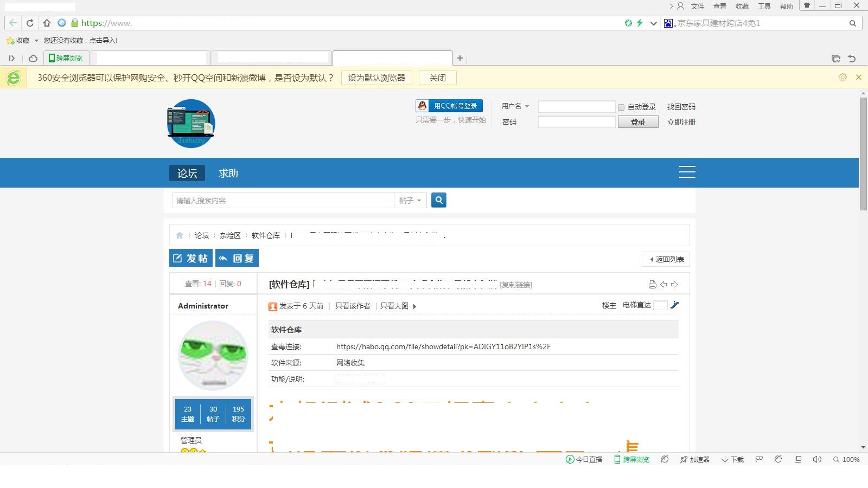This screenshot has width=868, height=488.
Task: Click the 登录 button
Action: (x=638, y=122)
